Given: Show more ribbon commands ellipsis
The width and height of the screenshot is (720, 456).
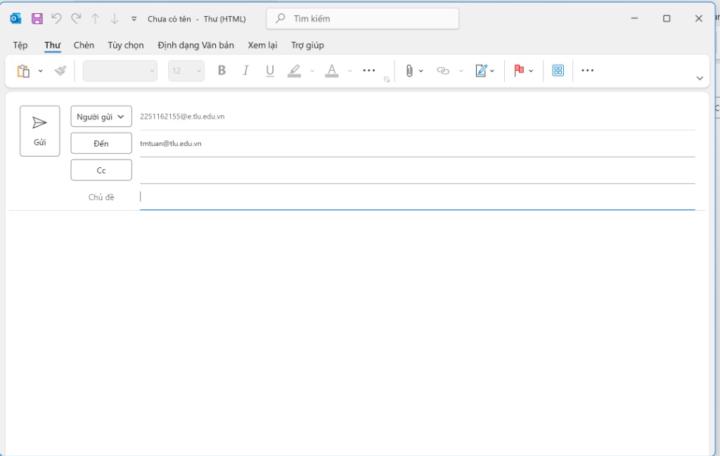Looking at the screenshot, I should point(587,70).
